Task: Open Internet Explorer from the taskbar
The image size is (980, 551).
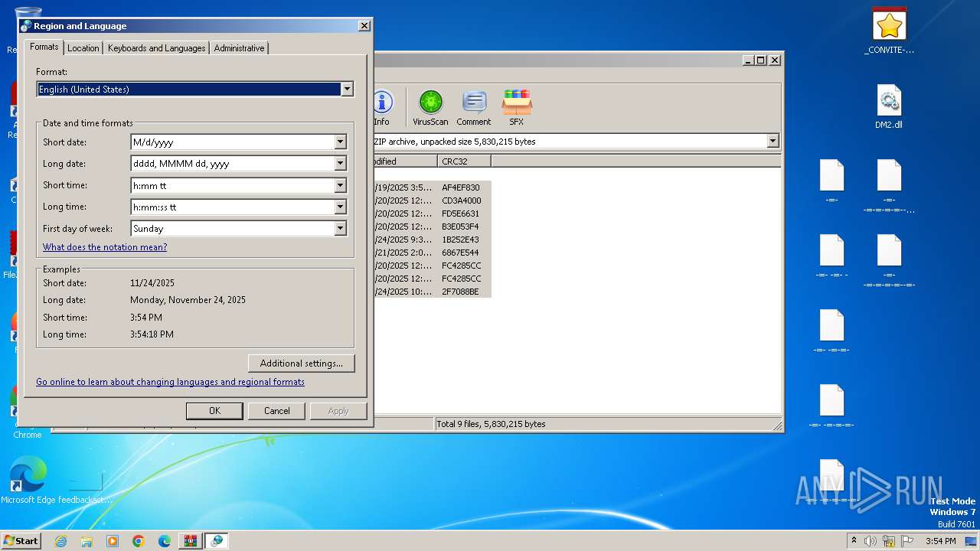Action: 61,541
